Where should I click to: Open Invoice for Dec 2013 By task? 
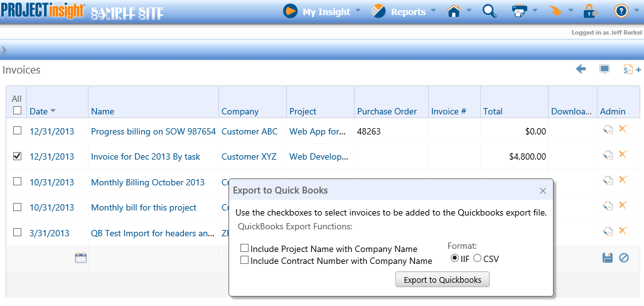(146, 156)
